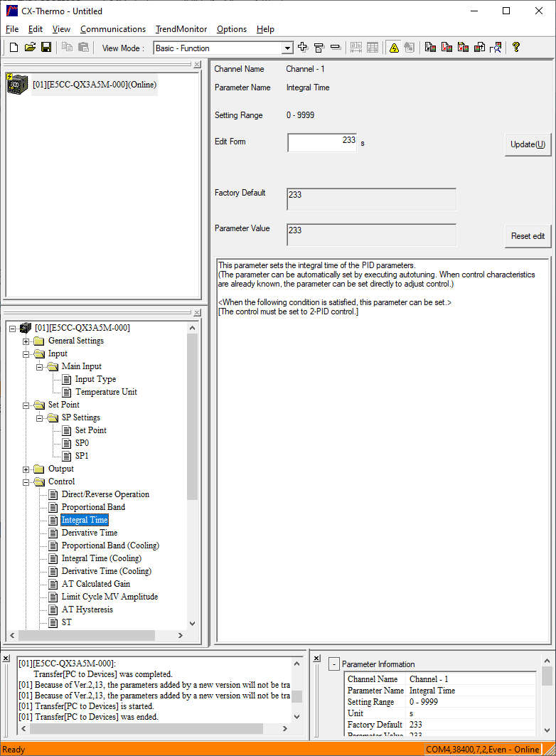Select Integral Time (Cooling) parameter

click(102, 558)
